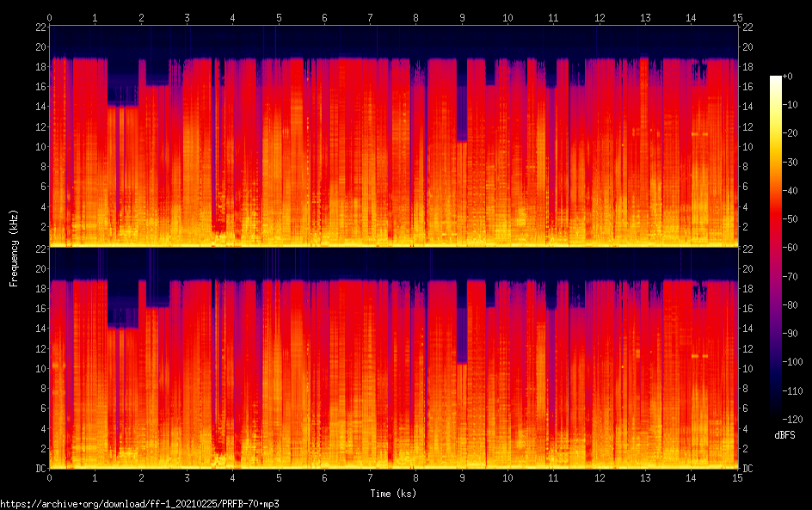The width and height of the screenshot is (812, 510).
Task: Click tick "14" on the top time axis
Action: (x=692, y=18)
